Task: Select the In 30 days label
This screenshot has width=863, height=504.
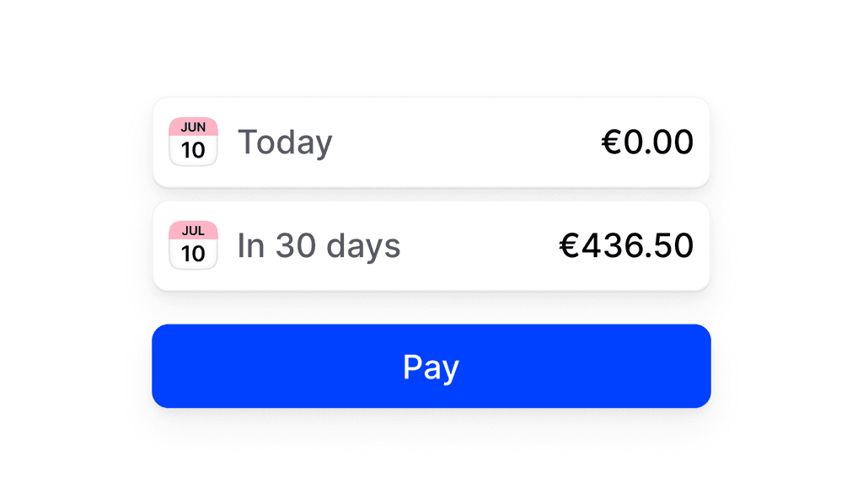Action: pos(319,245)
